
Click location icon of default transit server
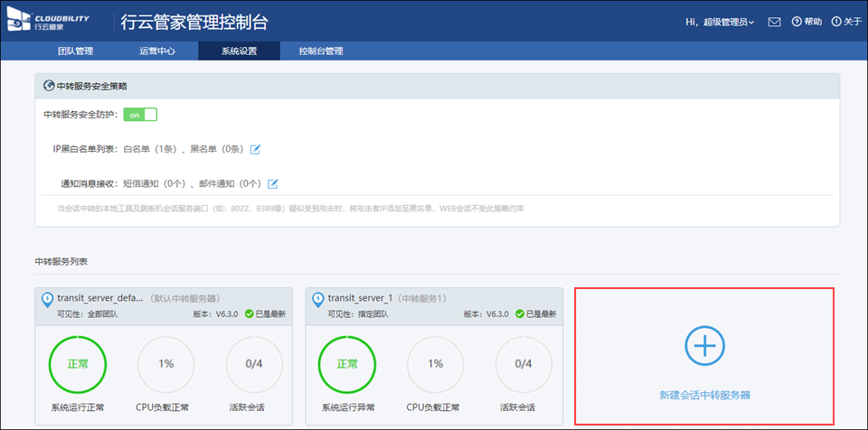pos(47,298)
